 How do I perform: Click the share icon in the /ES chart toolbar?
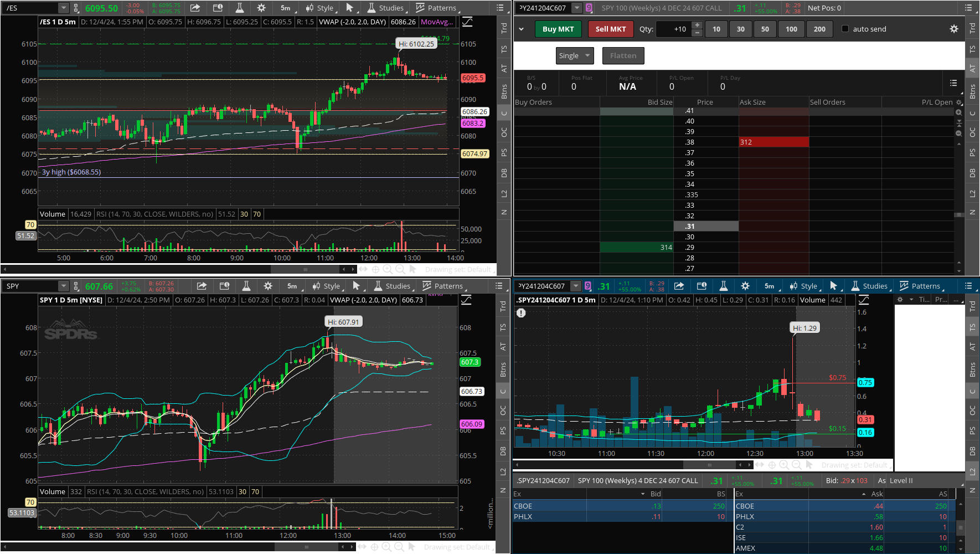coord(195,8)
